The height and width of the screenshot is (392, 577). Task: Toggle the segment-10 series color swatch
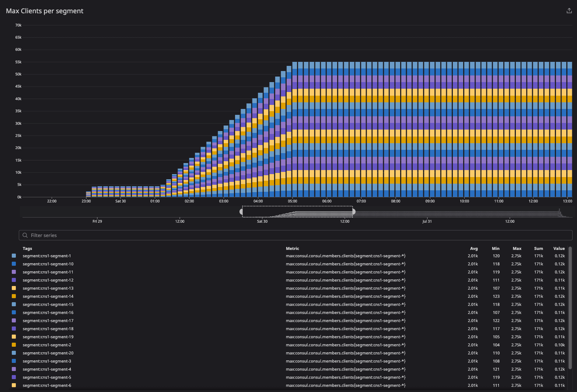14,264
